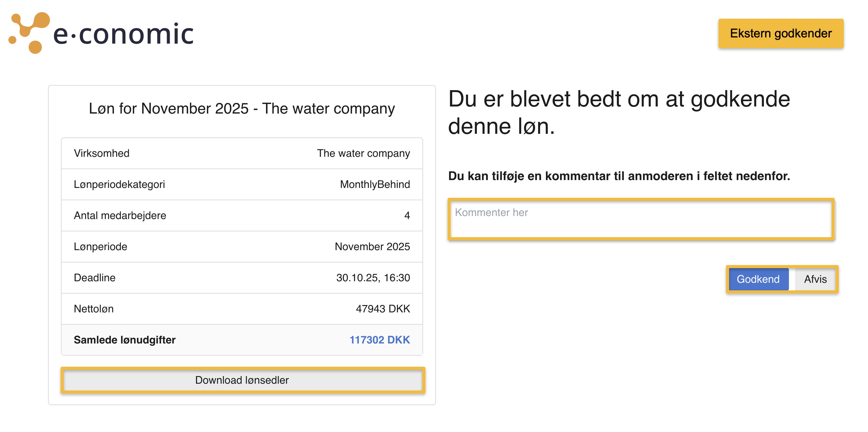Click the MonthlyBehind category value
Viewport: 868px width, 432px height.
[x=375, y=184]
